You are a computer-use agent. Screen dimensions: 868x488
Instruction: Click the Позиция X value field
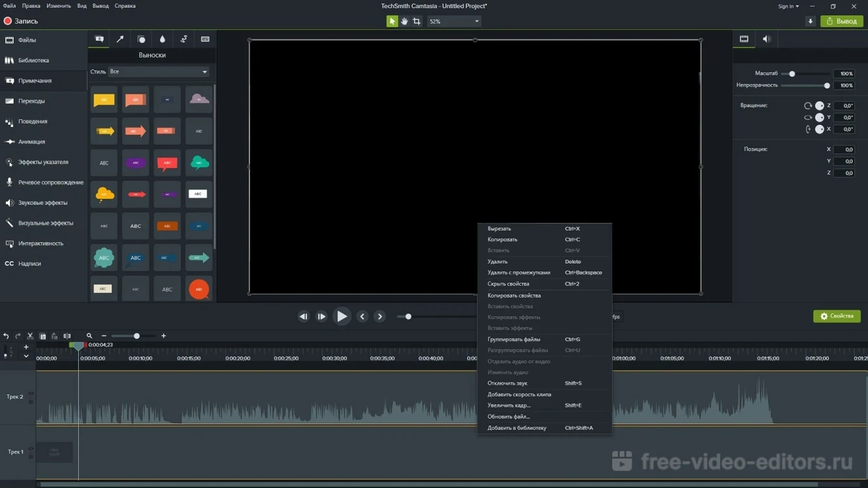(844, 150)
